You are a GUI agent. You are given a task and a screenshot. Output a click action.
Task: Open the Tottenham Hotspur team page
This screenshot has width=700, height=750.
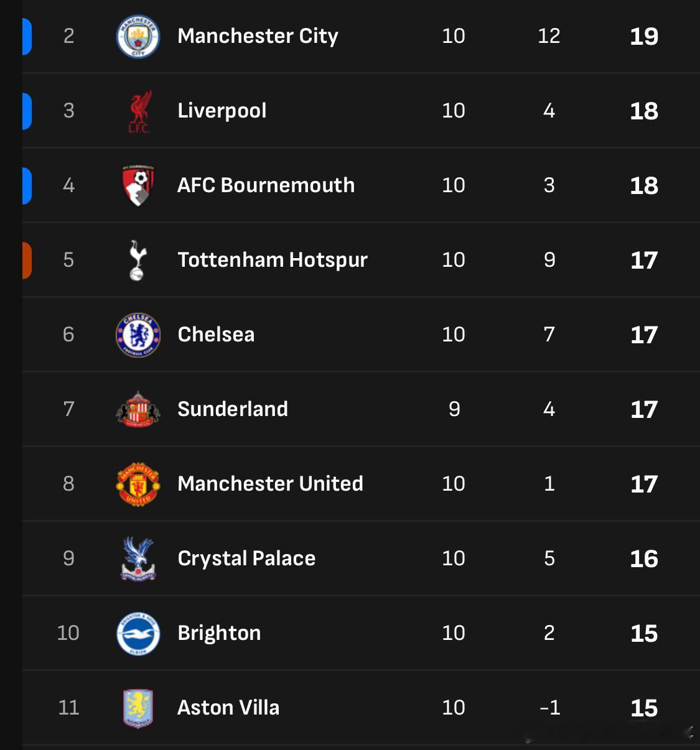(272, 260)
